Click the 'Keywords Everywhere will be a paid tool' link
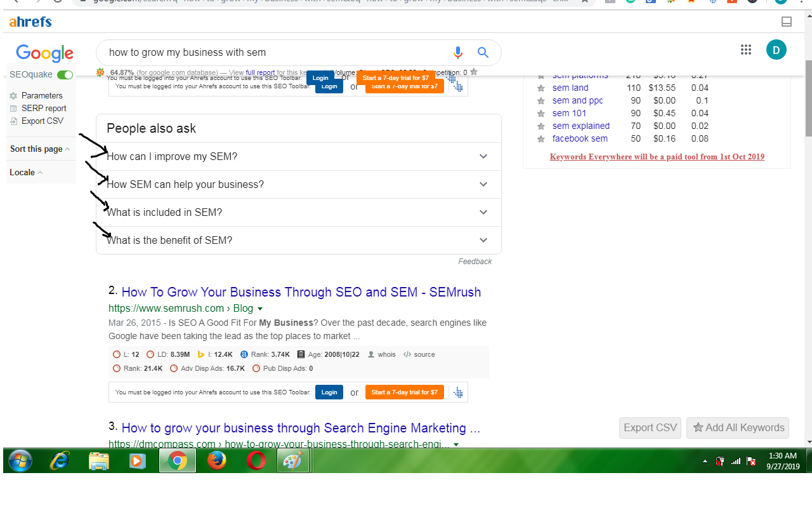The width and height of the screenshot is (812, 508). tap(657, 157)
